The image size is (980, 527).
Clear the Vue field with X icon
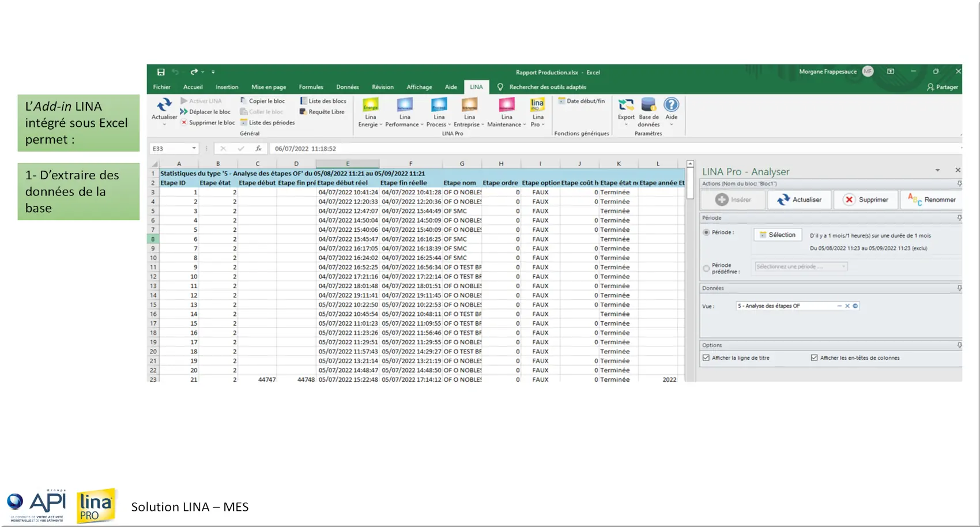point(847,306)
